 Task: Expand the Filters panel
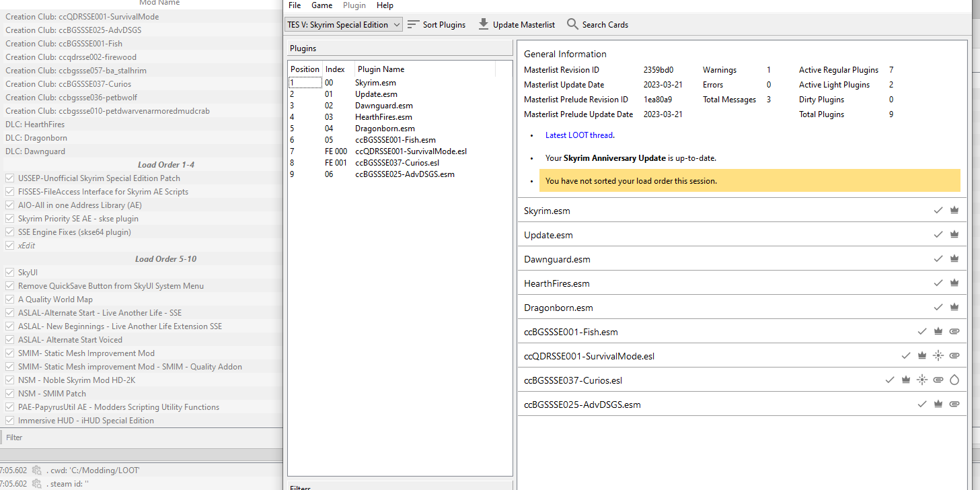click(300, 486)
